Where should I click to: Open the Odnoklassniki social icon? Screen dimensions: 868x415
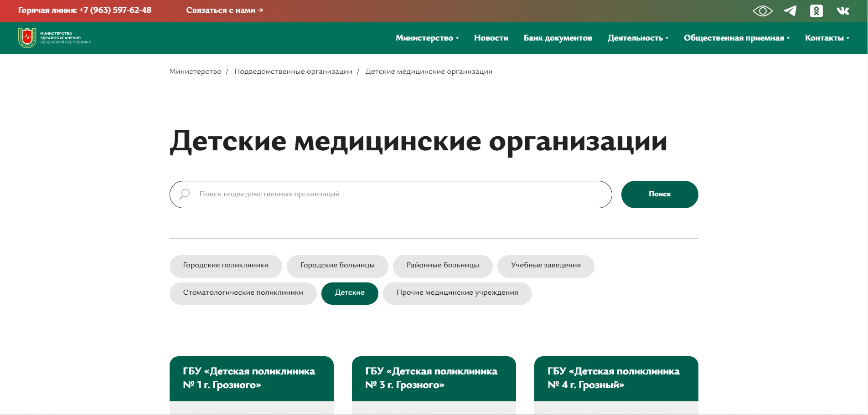click(x=816, y=11)
